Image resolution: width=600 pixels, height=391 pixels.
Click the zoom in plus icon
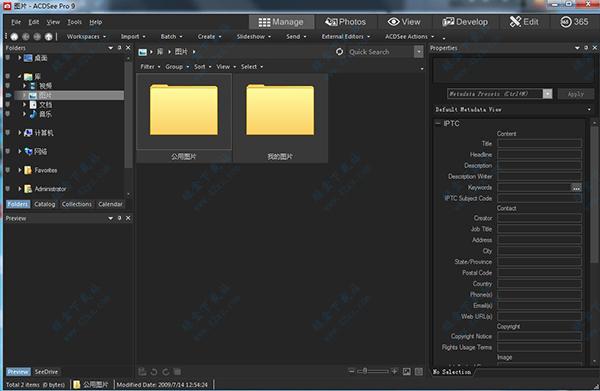394,371
